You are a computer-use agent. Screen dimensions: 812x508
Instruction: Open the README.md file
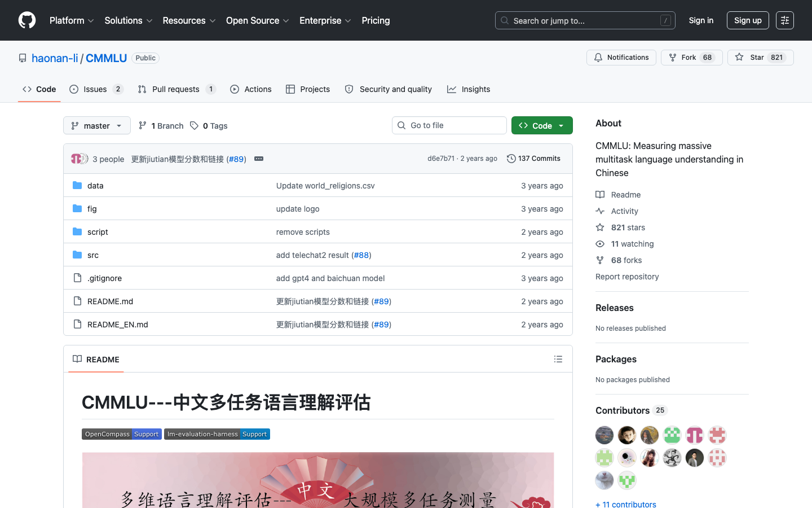click(x=110, y=301)
